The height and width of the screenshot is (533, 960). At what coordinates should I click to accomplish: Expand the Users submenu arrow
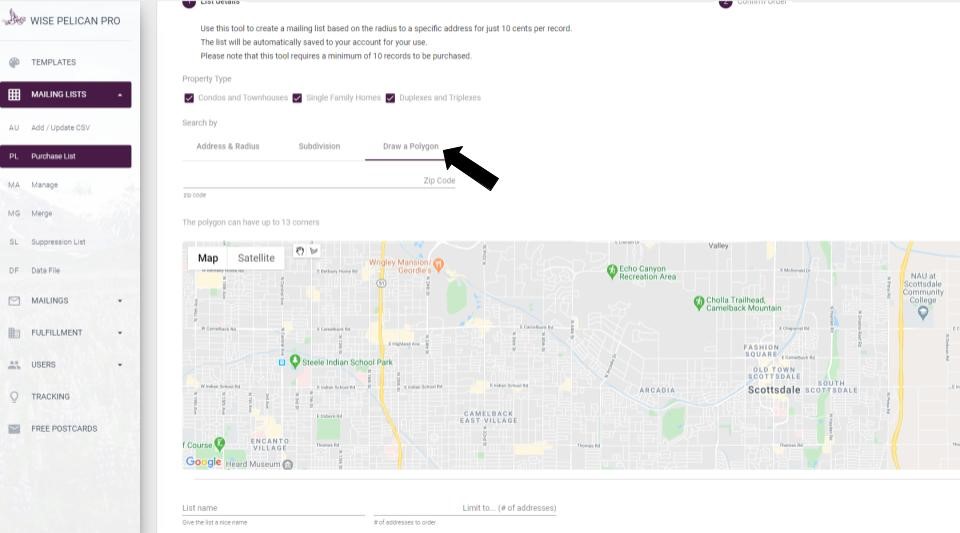[120, 365]
